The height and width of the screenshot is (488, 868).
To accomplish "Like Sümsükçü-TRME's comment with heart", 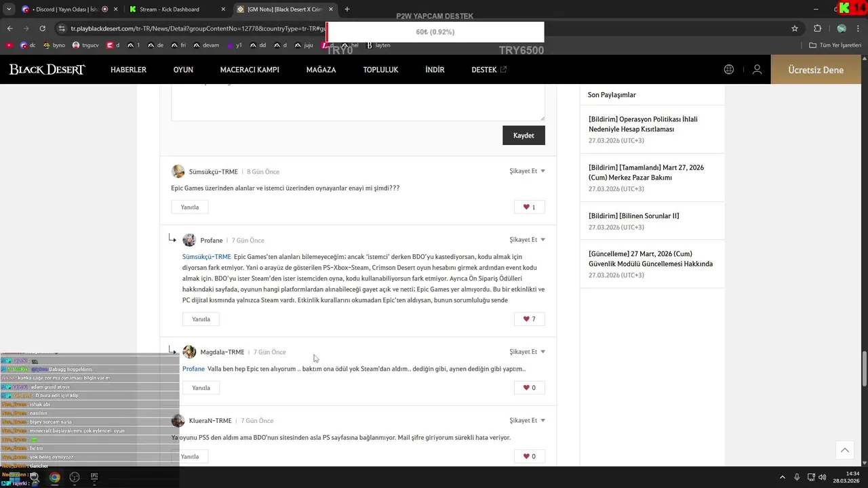I will 529,207.
